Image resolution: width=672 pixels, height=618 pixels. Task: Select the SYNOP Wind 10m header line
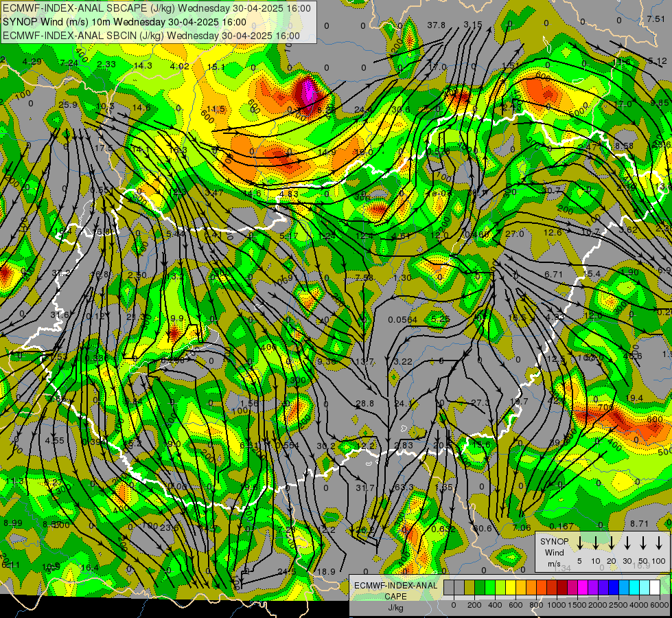124,22
